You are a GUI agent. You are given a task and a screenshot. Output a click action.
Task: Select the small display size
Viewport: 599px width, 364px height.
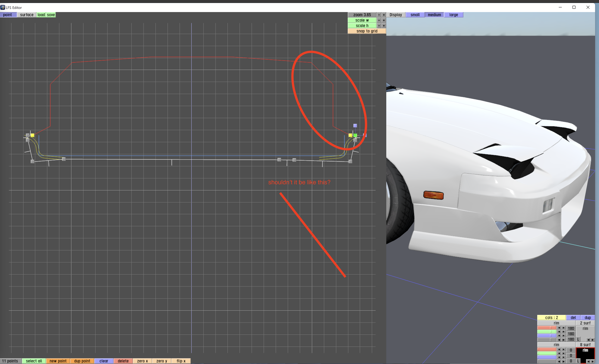pyautogui.click(x=415, y=15)
